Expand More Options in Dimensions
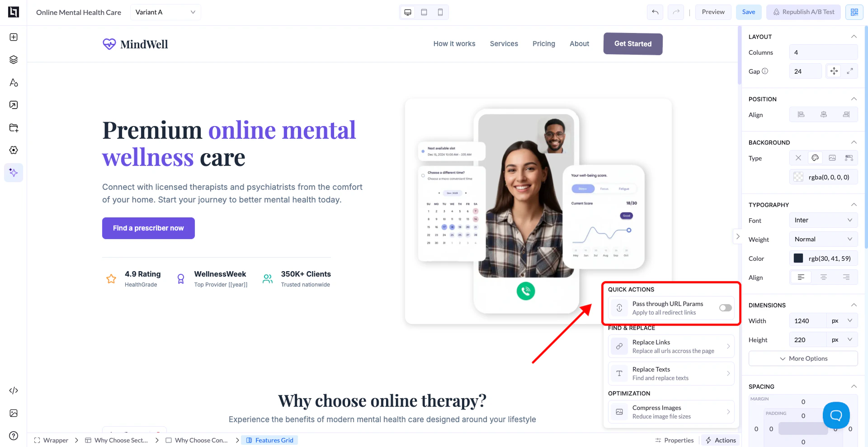 [803, 358]
